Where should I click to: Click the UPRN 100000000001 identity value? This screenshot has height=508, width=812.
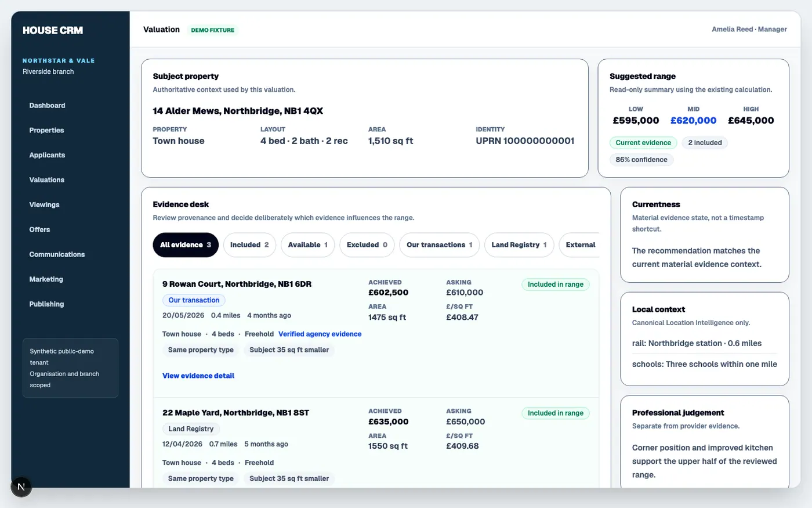525,141
